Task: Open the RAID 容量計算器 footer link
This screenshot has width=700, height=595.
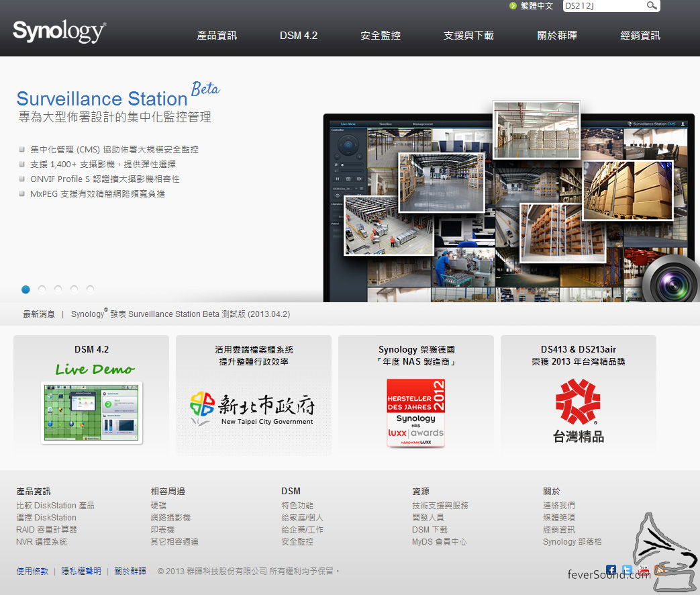Action: point(47,529)
